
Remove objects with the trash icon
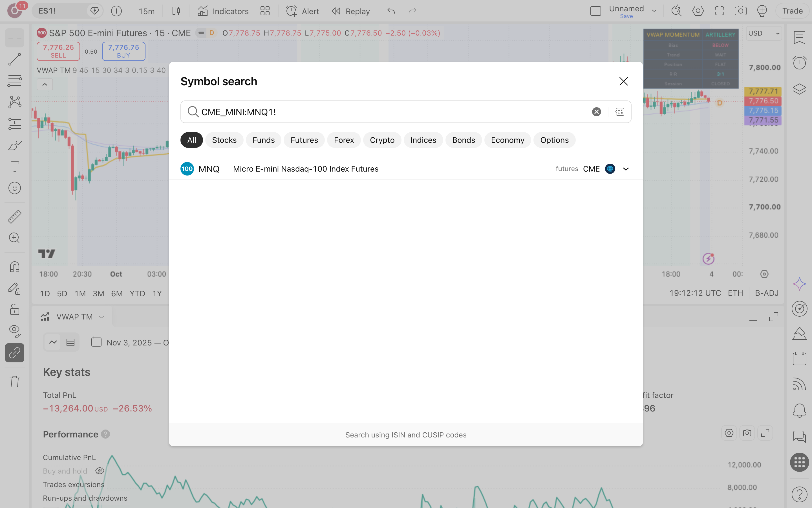click(x=14, y=381)
